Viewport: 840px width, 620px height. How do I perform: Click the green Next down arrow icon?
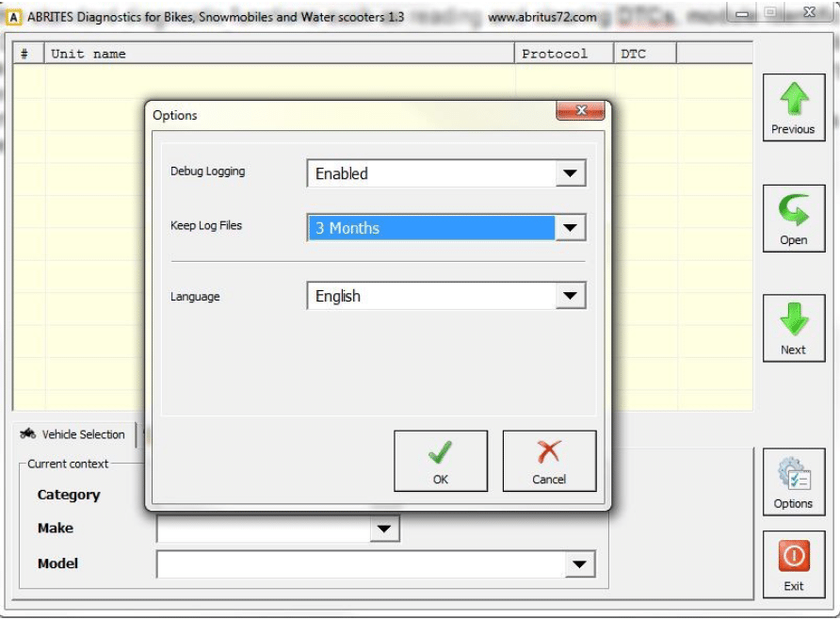(x=793, y=320)
